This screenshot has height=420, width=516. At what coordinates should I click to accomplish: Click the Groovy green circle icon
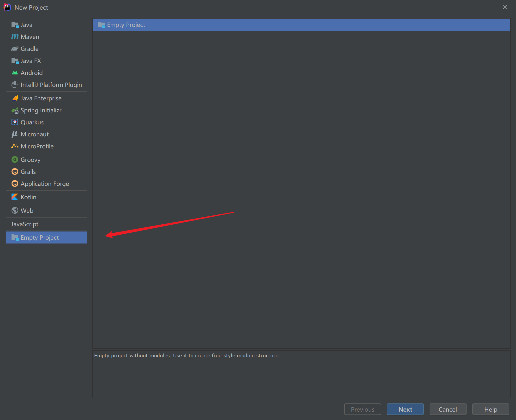(15, 160)
